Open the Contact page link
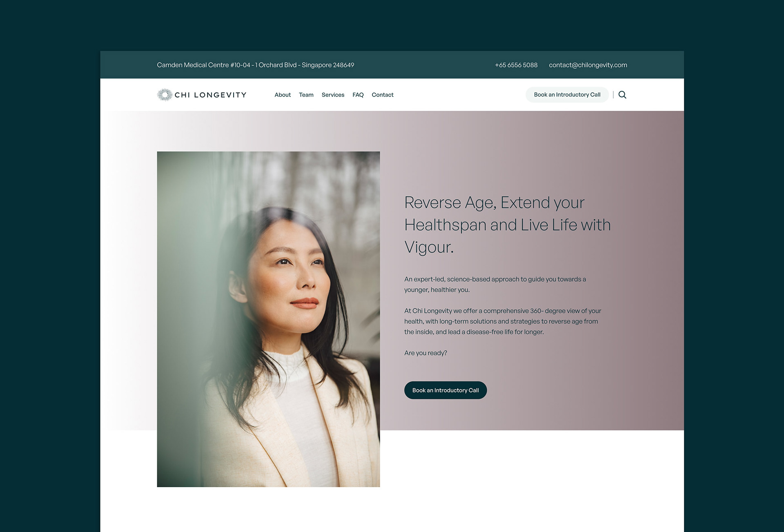 tap(383, 95)
